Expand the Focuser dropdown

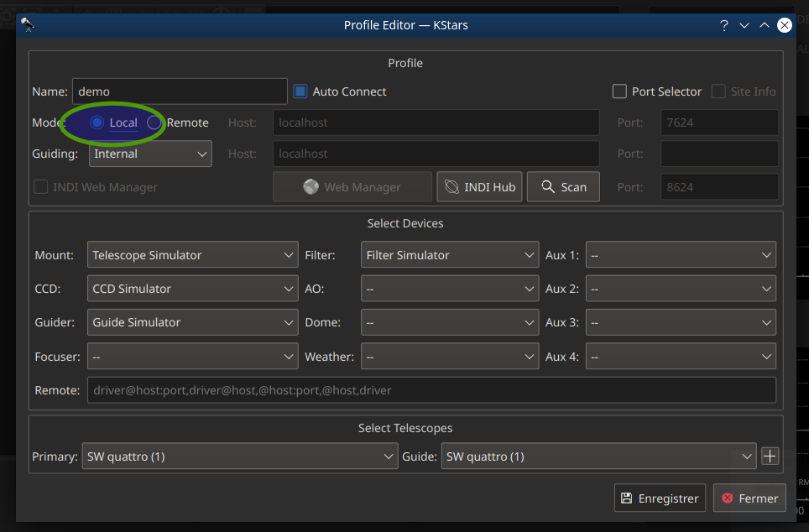click(x=192, y=357)
